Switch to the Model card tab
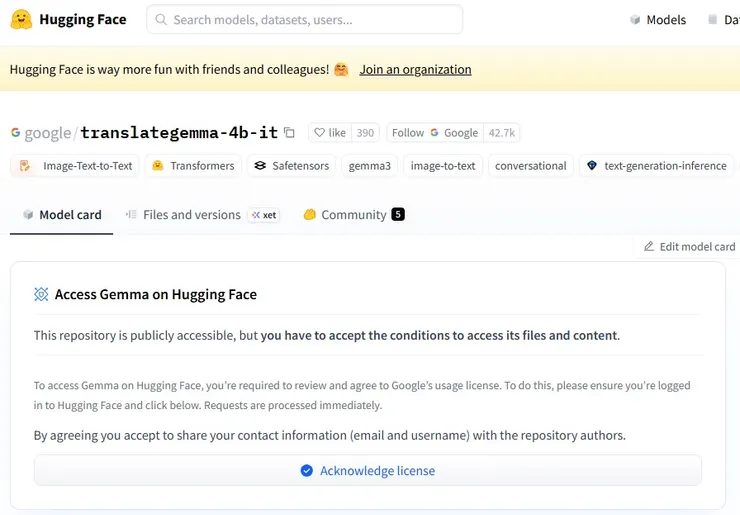This screenshot has height=515, width=740. point(61,215)
